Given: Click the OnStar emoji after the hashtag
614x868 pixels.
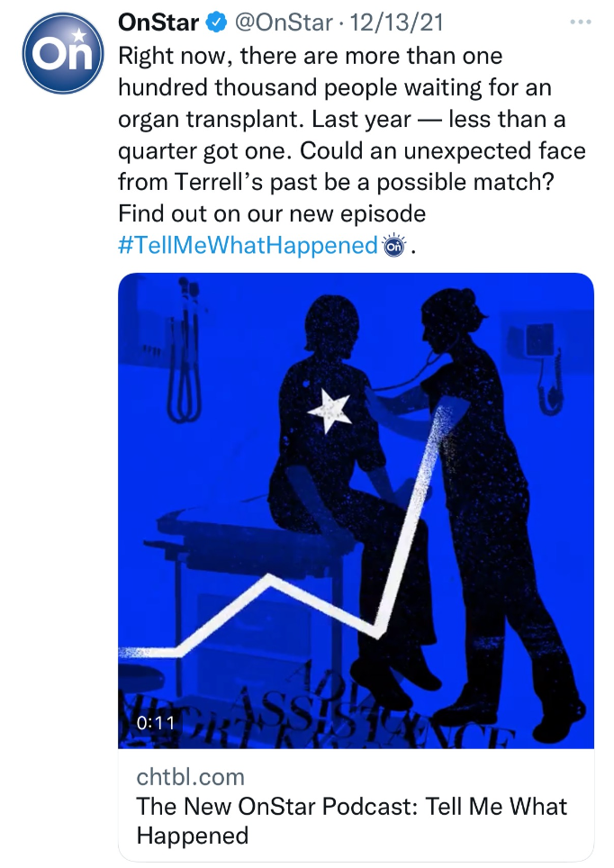Looking at the screenshot, I should click(x=393, y=245).
